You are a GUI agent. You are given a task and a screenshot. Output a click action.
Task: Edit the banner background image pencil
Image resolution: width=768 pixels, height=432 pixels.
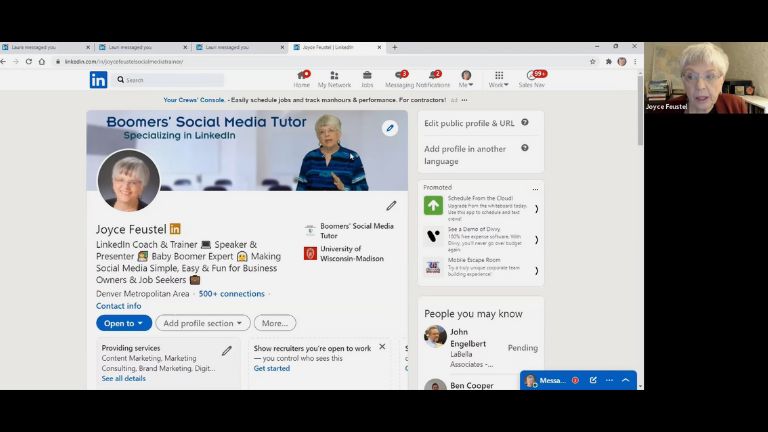click(x=390, y=128)
